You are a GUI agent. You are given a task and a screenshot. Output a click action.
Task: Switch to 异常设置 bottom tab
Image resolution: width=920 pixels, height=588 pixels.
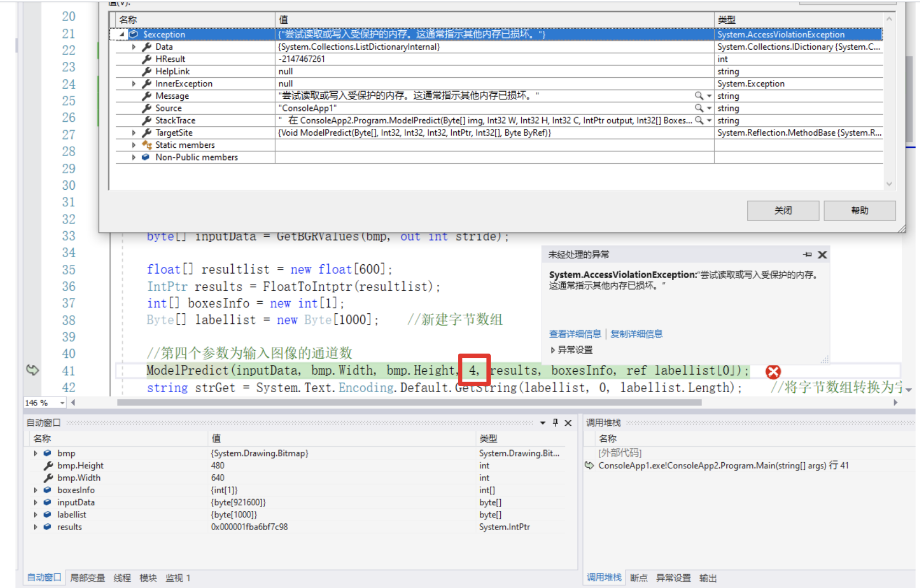pos(673,578)
